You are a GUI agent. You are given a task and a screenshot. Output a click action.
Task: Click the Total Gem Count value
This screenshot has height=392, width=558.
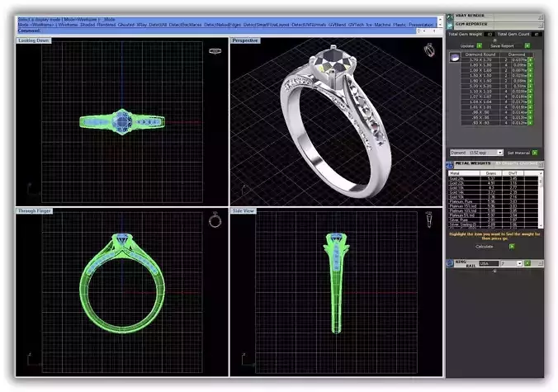[537, 34]
